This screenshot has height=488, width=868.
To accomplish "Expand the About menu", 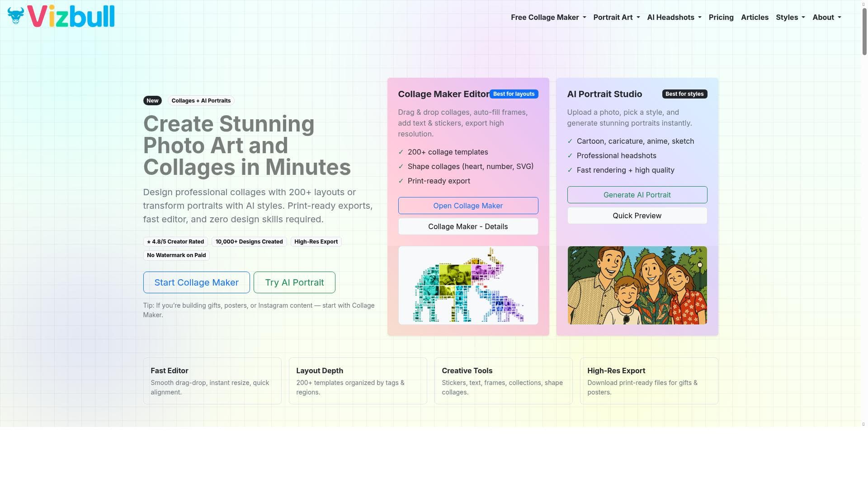I will click(x=826, y=17).
